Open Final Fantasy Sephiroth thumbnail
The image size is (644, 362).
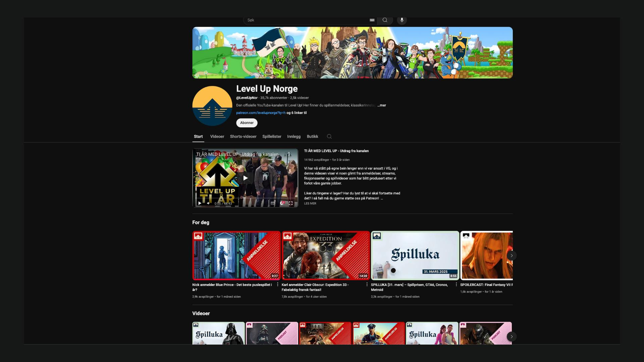pos(486,255)
